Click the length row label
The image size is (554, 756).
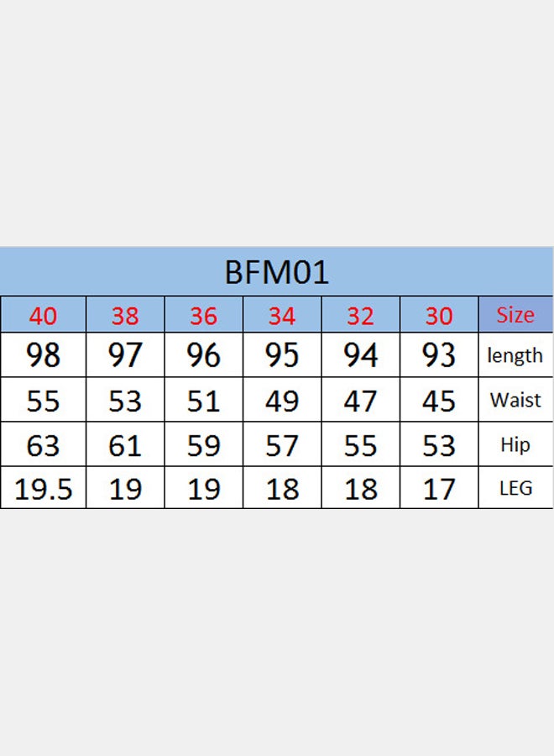point(515,355)
